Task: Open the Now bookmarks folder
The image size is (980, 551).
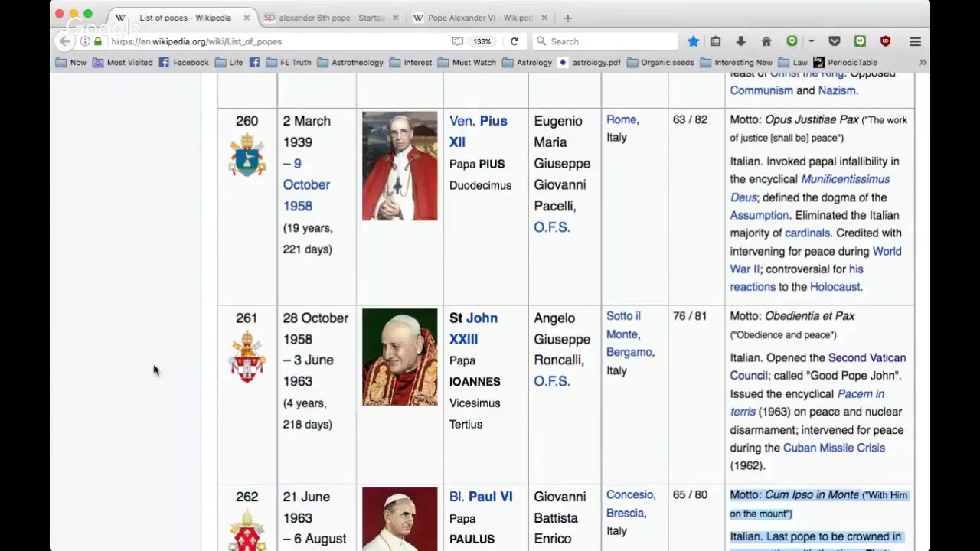Action: [71, 63]
